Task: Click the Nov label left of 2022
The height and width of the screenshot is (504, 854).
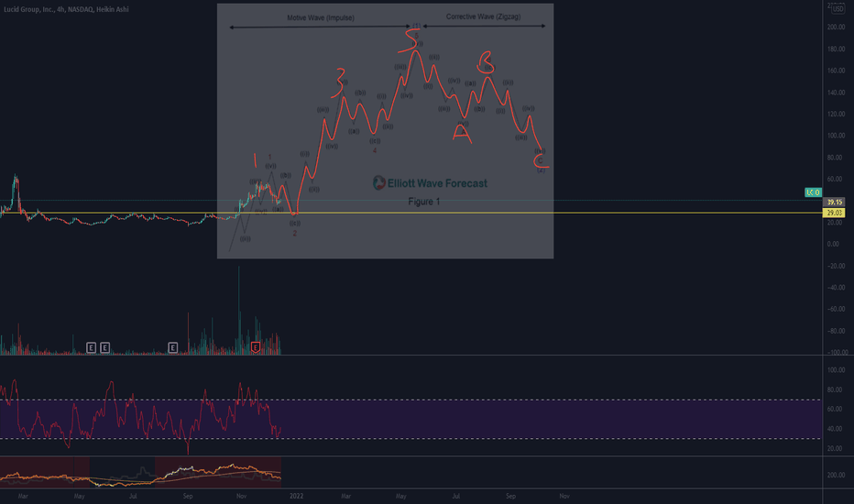Action: click(241, 496)
